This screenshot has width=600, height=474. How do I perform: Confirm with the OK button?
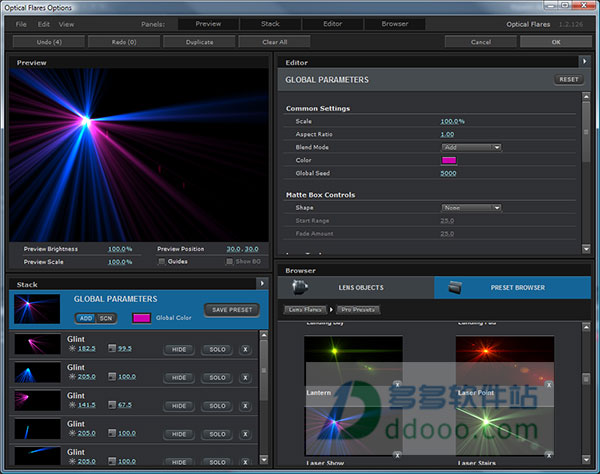coord(556,42)
